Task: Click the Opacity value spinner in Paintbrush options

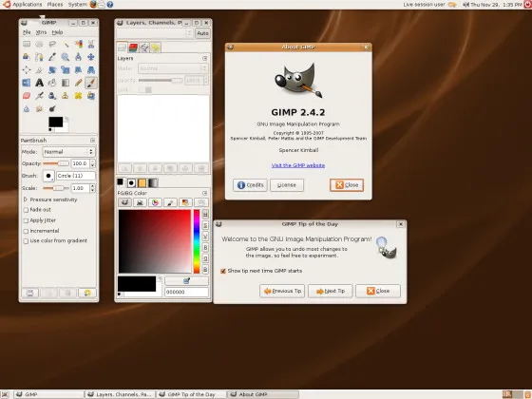Action: point(83,163)
